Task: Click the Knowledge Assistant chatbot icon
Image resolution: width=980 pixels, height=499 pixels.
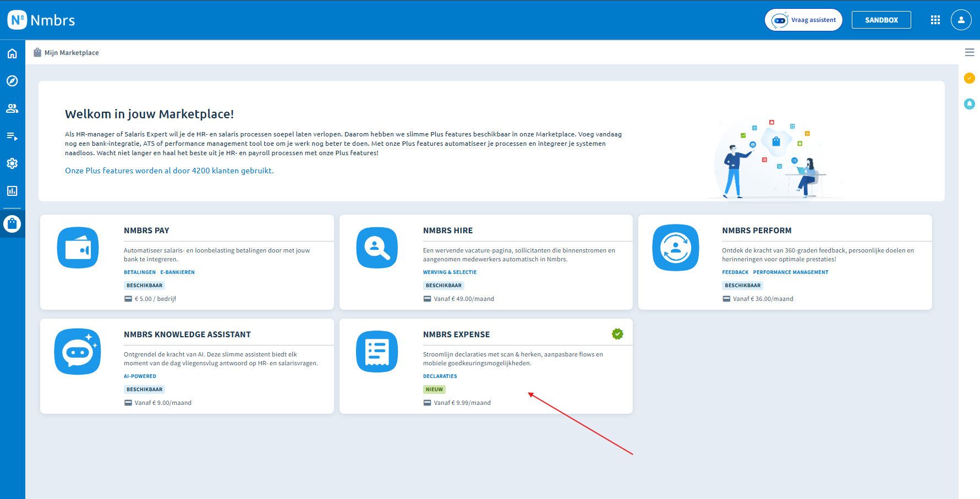Action: coord(78,352)
